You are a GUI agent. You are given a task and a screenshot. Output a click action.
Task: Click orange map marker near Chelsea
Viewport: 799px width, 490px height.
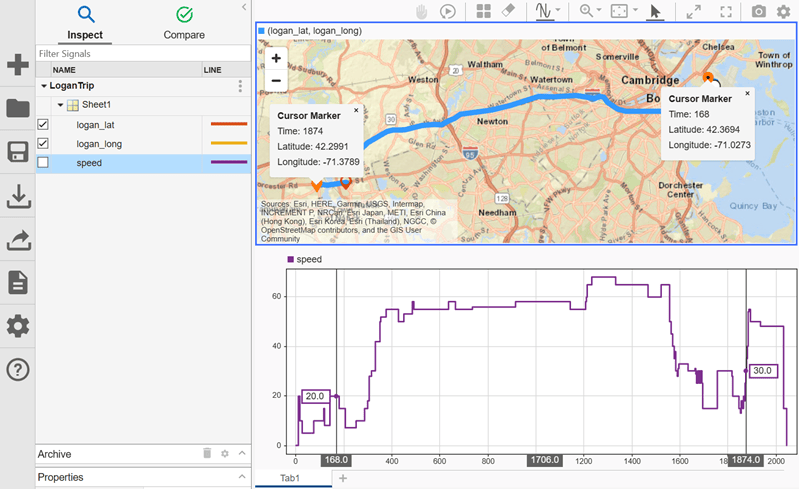708,77
